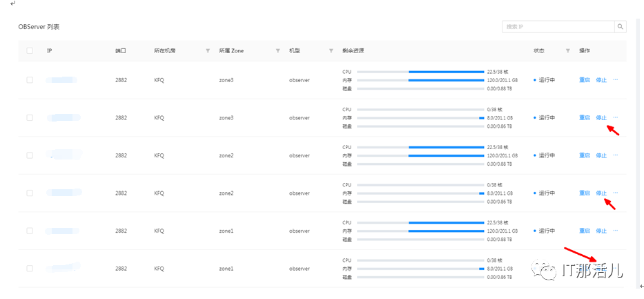The image size is (644, 299).
Task: Open filter icon for 机型 column
Action: tap(331, 51)
